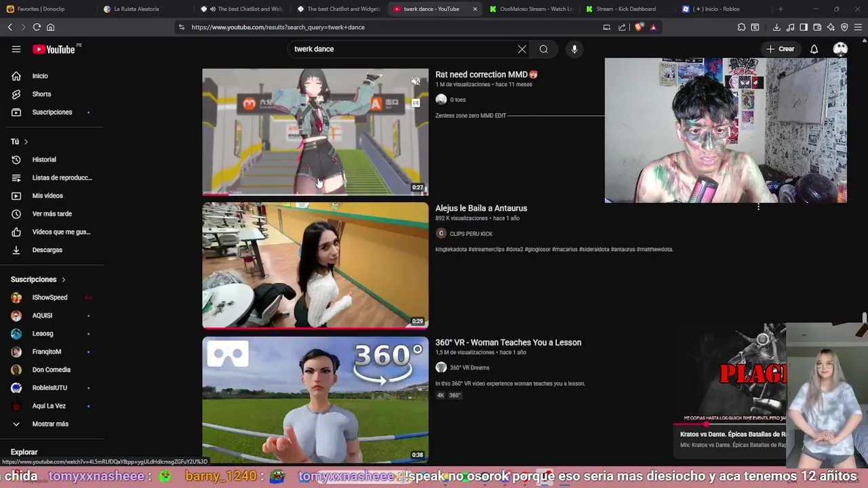Open the account avatar menu
Screen dimensions: 868x488
click(840, 49)
